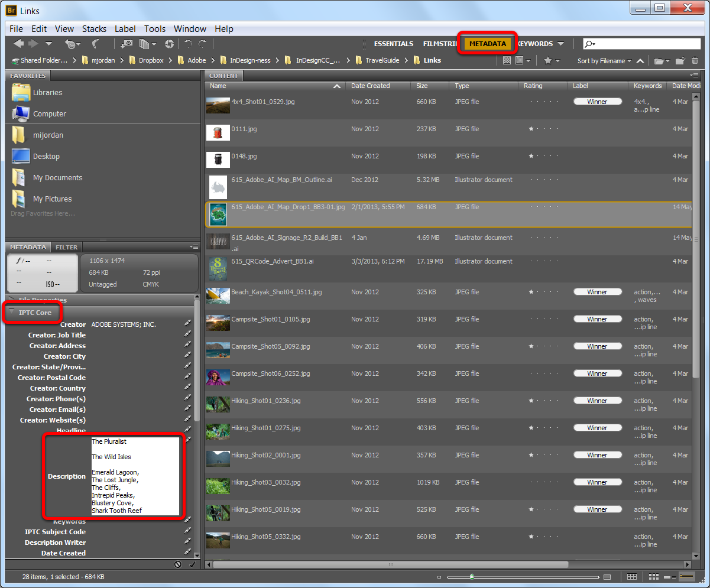Image resolution: width=710 pixels, height=588 pixels.
Task: Open My Documents in Favorites
Action: point(57,177)
